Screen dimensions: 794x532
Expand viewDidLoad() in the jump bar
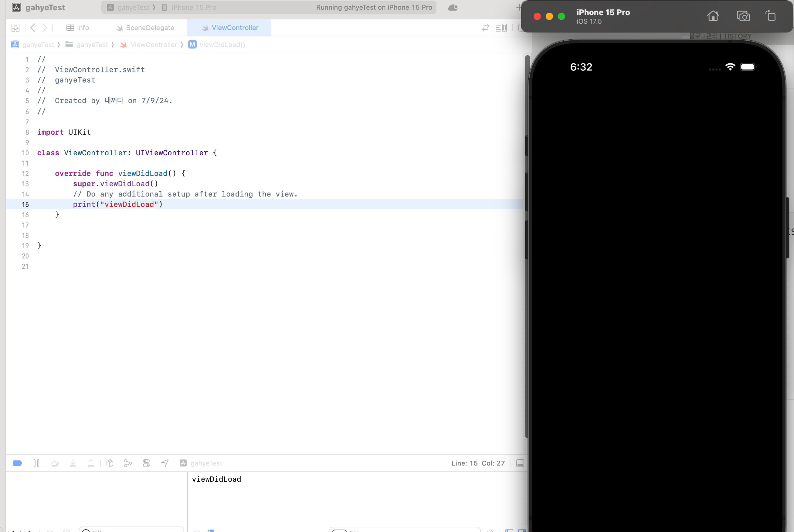point(222,45)
